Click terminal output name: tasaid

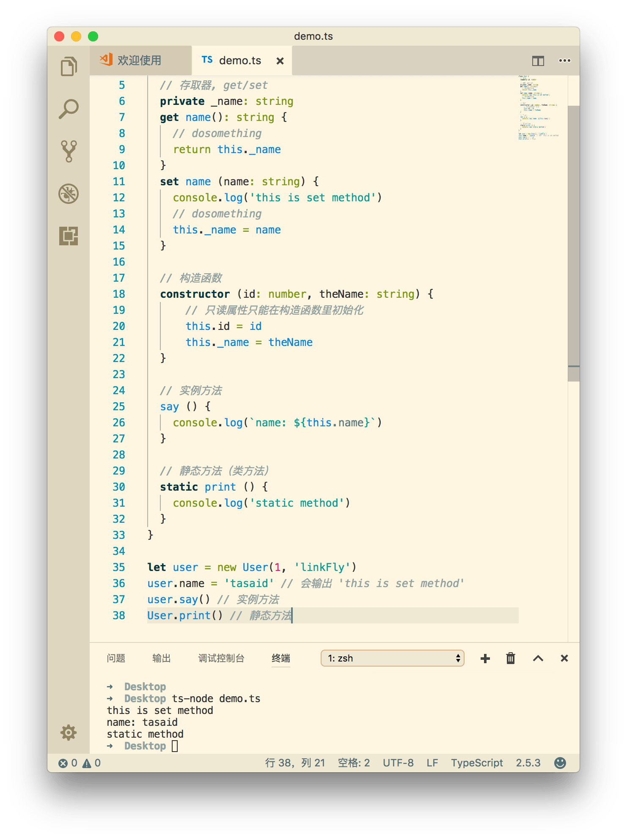coord(142,722)
